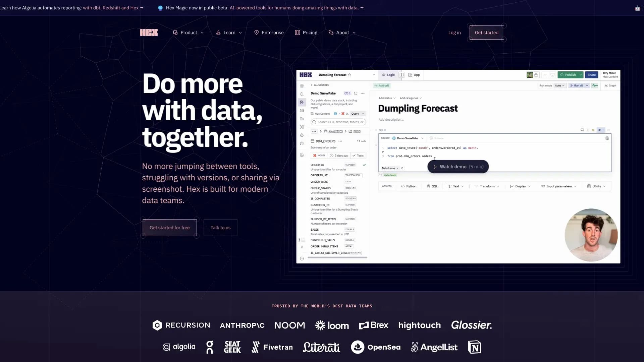Open the Add categories dropdown
This screenshot has width=644, height=362.
(x=411, y=98)
